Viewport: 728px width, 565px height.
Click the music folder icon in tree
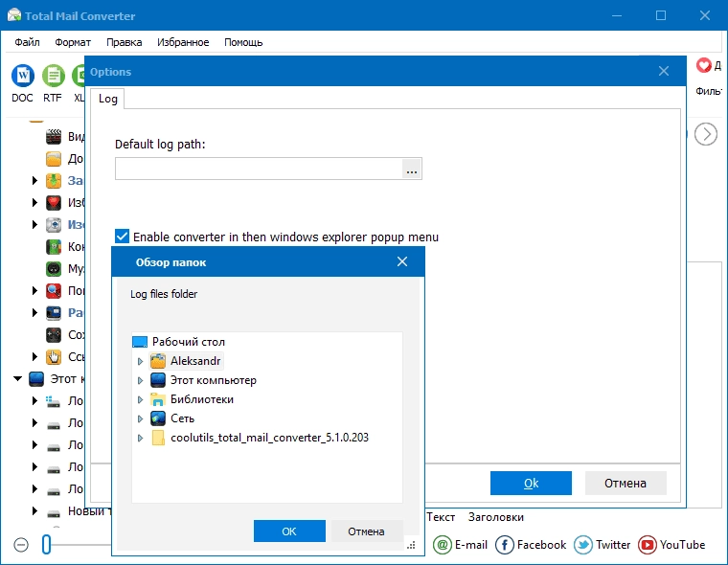[54, 268]
